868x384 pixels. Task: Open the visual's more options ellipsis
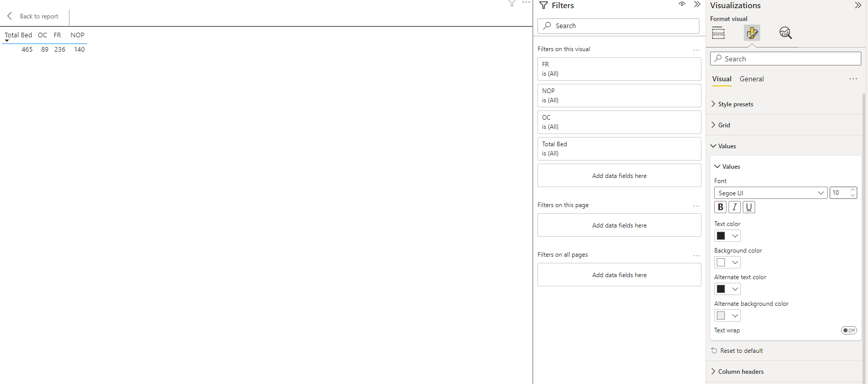pyautogui.click(x=526, y=3)
